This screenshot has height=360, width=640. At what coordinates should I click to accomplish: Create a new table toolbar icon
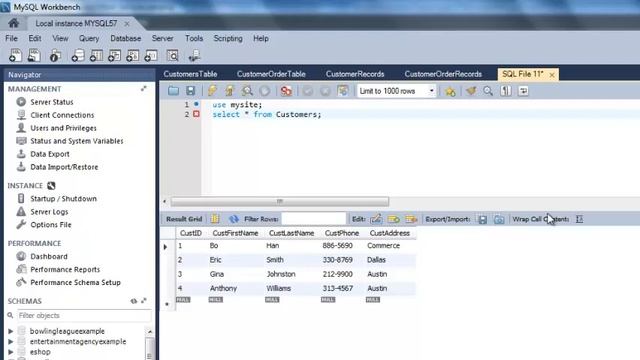pyautogui.click(x=96, y=56)
